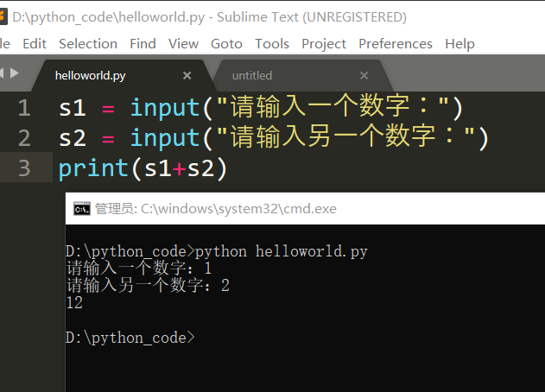Click the s1 variable on line 1
The image size is (545, 392).
pyautogui.click(x=73, y=108)
